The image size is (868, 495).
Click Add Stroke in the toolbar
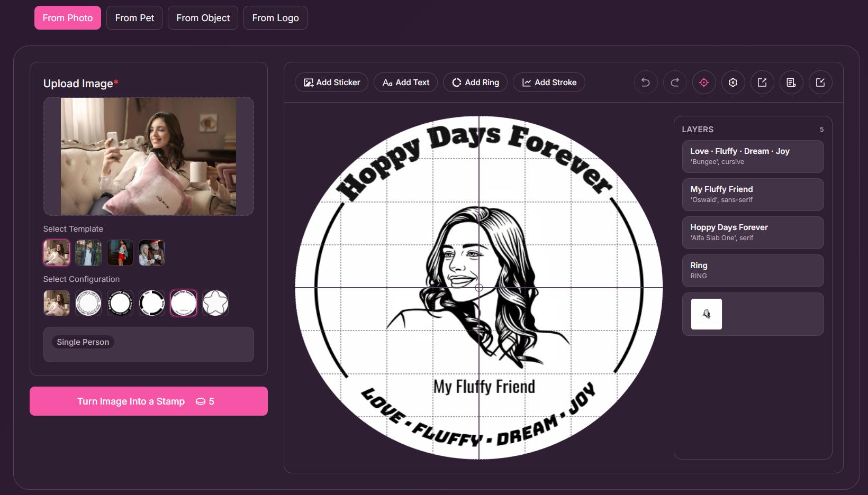(x=549, y=82)
